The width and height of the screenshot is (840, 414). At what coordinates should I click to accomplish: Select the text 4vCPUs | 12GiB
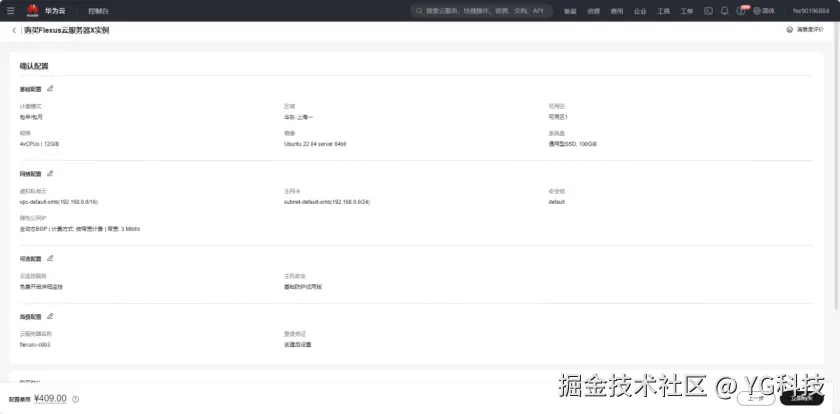click(39, 144)
